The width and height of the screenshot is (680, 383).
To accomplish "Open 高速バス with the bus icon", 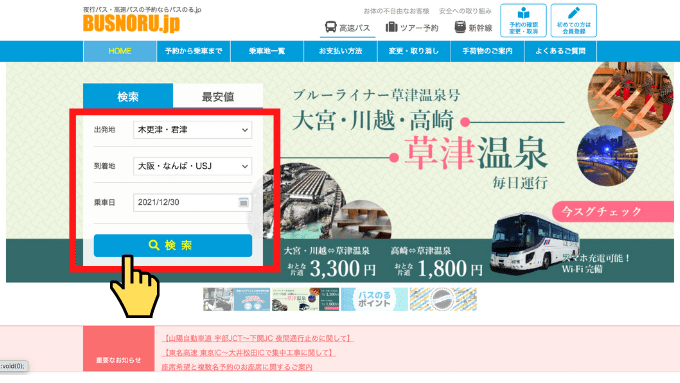I will (347, 28).
